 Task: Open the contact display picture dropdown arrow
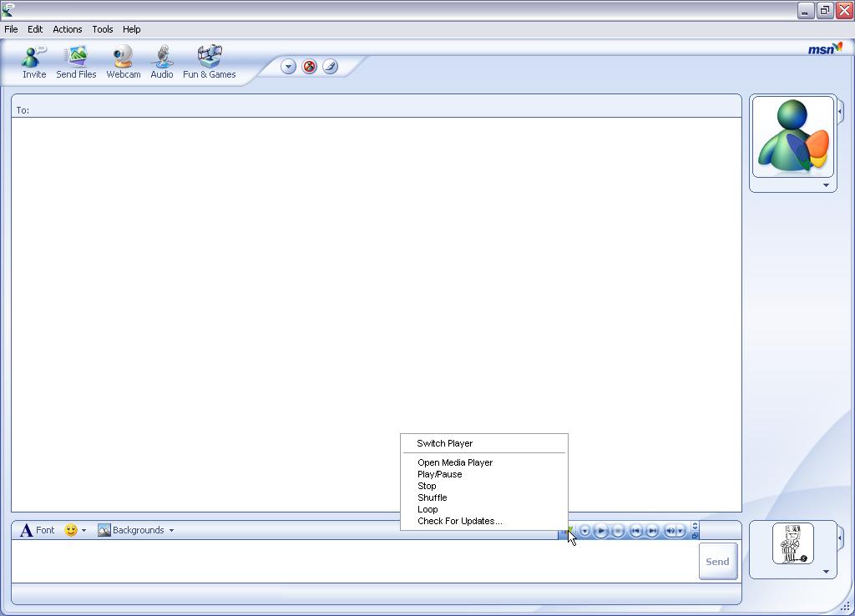[826, 185]
